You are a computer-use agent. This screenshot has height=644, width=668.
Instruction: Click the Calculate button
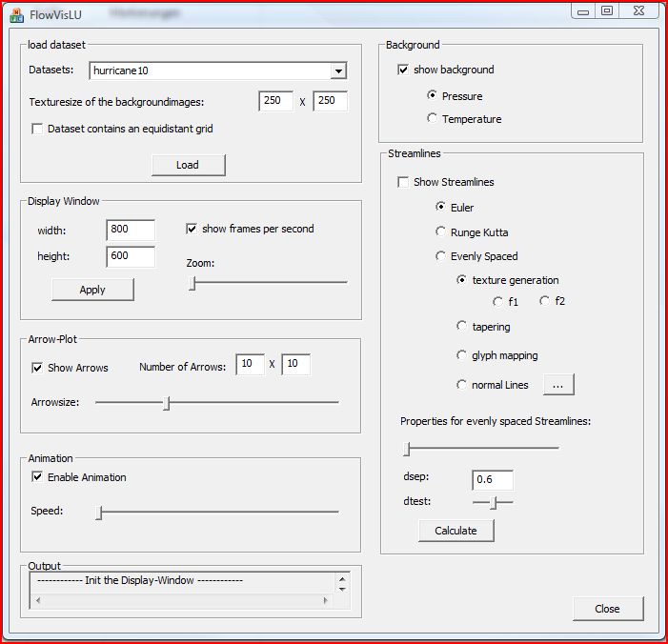455,531
